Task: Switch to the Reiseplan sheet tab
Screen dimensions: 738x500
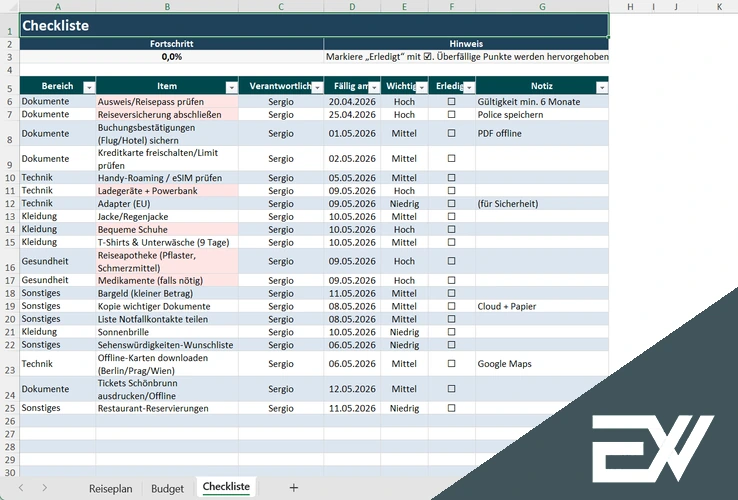Action: [110, 488]
